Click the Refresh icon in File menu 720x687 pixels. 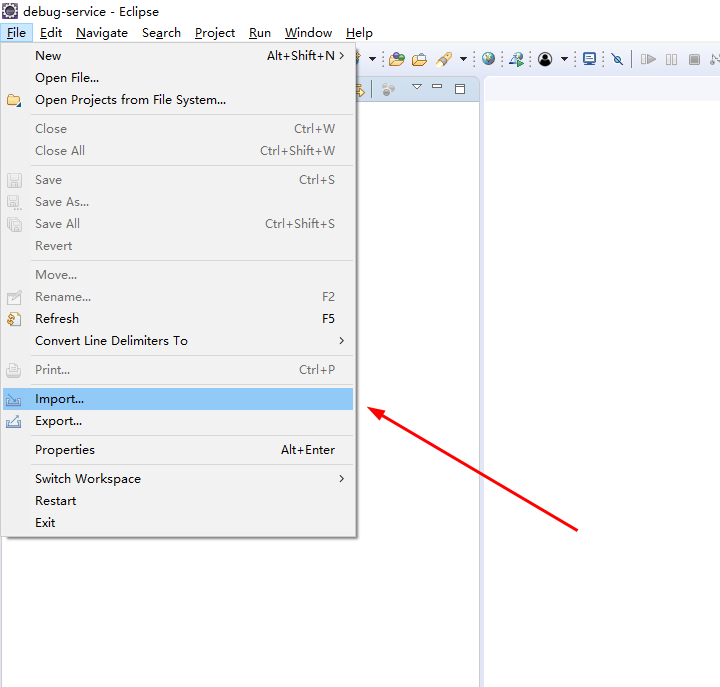tap(14, 319)
